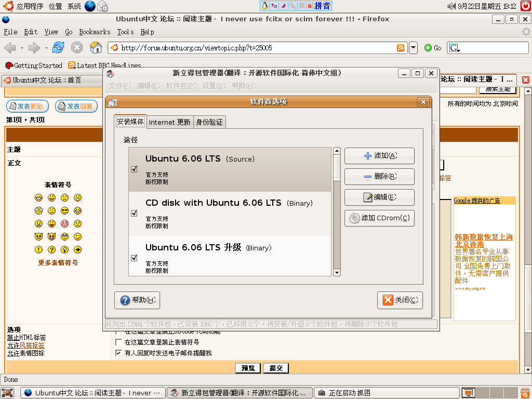This screenshot has width=532, height=399.
Task: Click the RSS feed icon in the address bar
Action: click(x=401, y=48)
